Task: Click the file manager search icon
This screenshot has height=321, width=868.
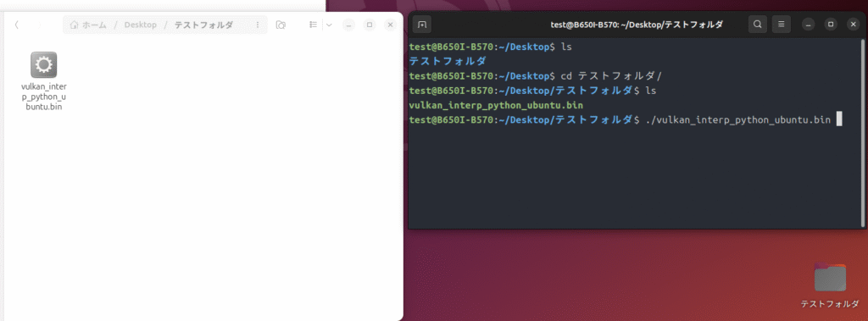Action: [x=281, y=25]
